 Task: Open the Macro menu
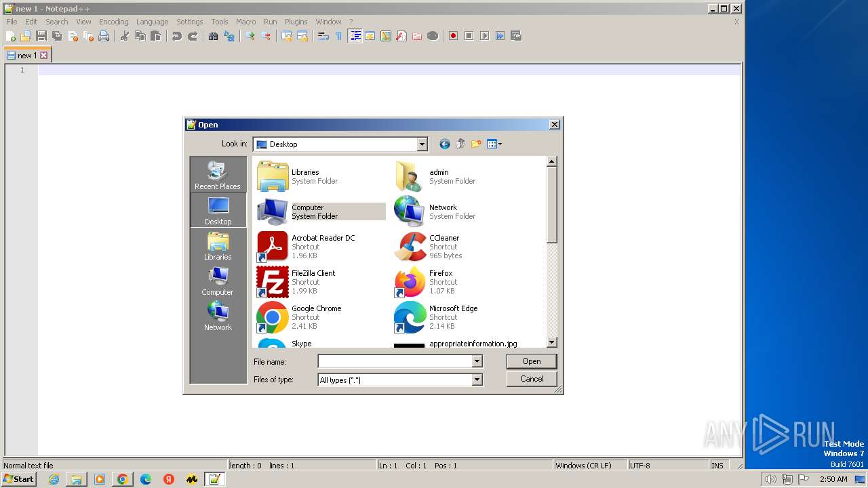[x=245, y=22]
